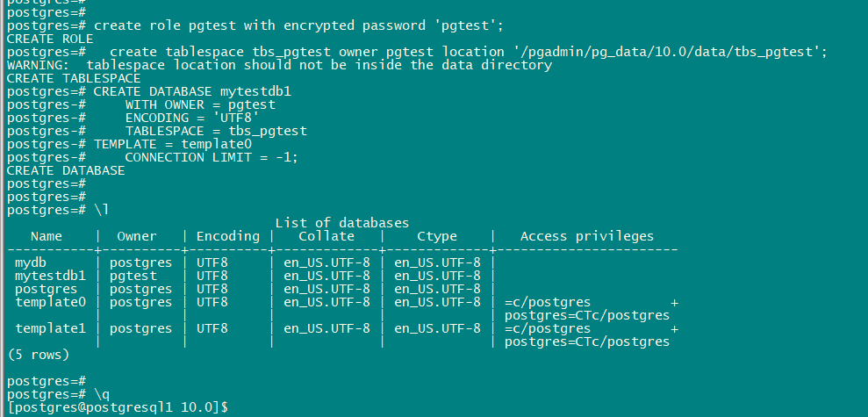Viewport: 868px width, 417px height.
Task: Click the 'mydb' database name in table
Action: [32, 262]
